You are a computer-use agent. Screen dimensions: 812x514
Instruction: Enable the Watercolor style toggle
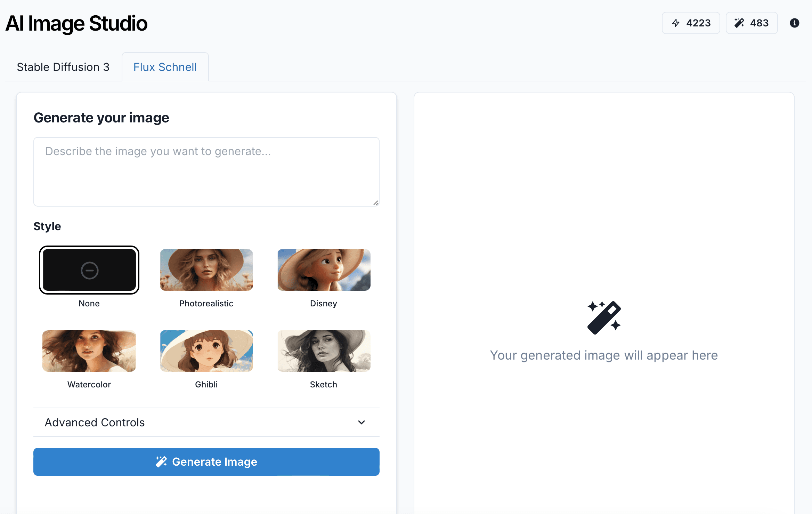(x=89, y=351)
